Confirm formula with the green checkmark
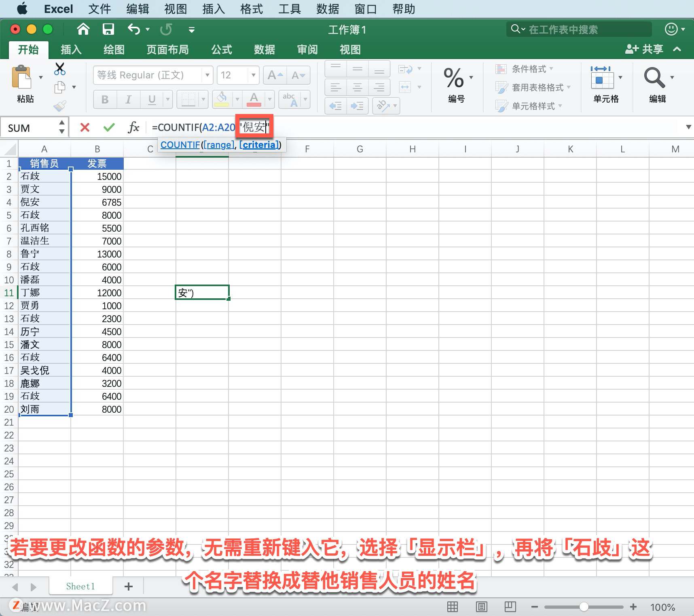694x616 pixels. (109, 128)
